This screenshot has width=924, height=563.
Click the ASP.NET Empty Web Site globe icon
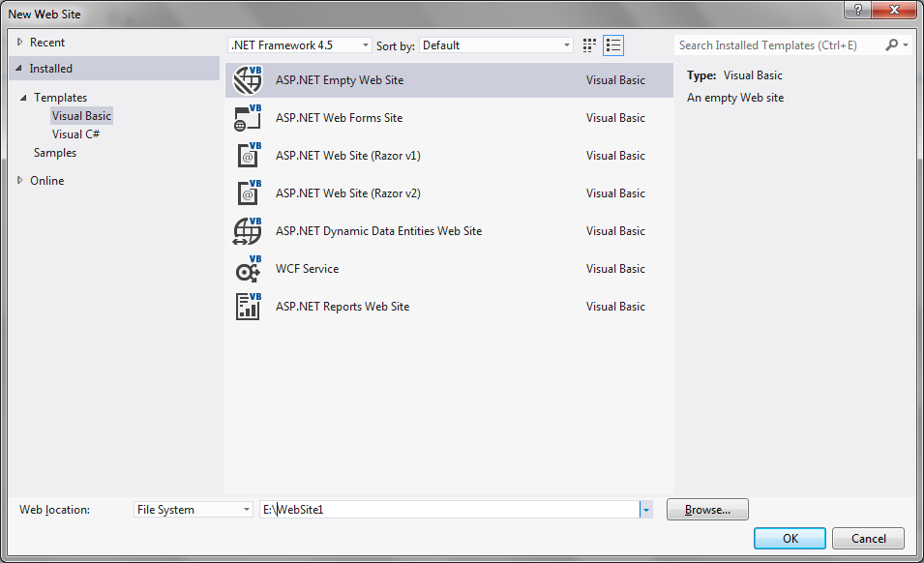tap(248, 80)
